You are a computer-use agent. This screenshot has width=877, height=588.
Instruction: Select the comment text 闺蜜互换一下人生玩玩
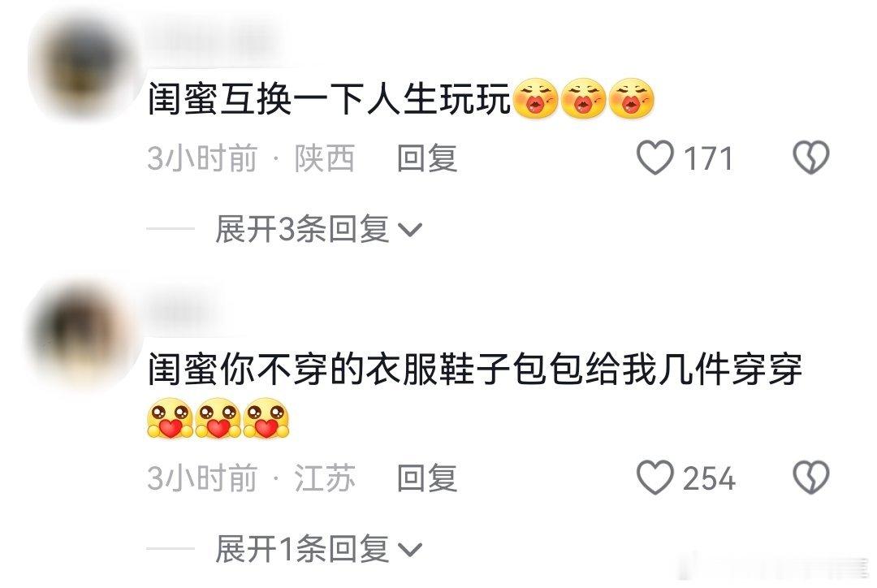[330, 99]
